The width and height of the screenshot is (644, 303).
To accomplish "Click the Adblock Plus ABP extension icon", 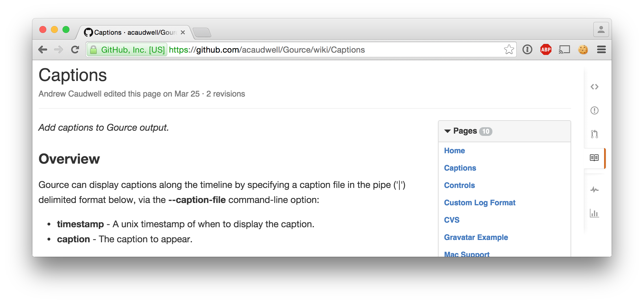I will point(546,50).
